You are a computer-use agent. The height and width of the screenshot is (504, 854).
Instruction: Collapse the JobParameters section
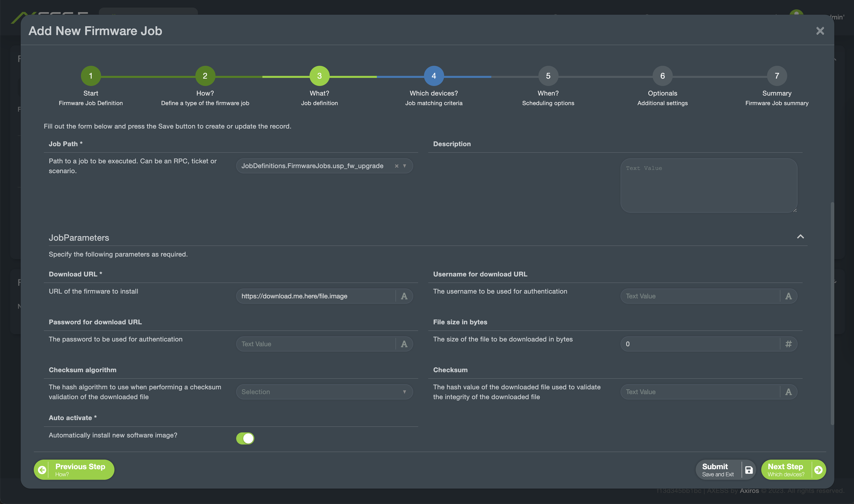[800, 237]
